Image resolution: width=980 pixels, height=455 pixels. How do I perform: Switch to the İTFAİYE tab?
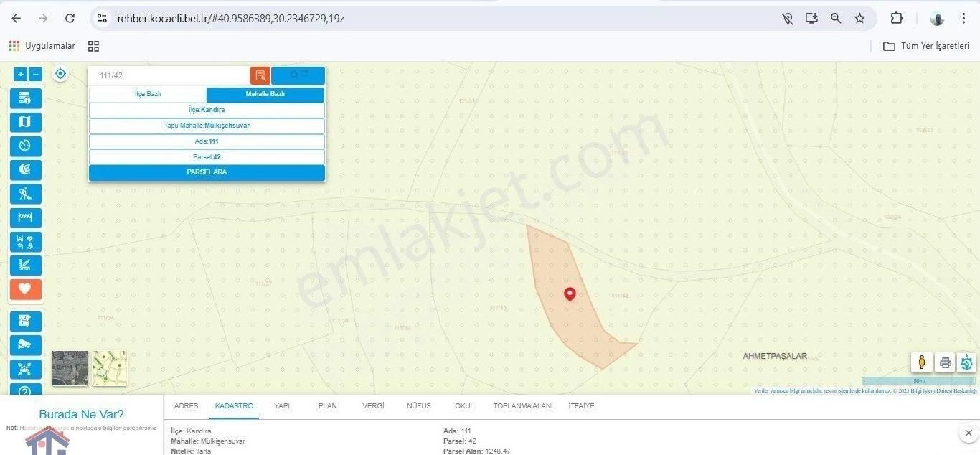click(581, 406)
